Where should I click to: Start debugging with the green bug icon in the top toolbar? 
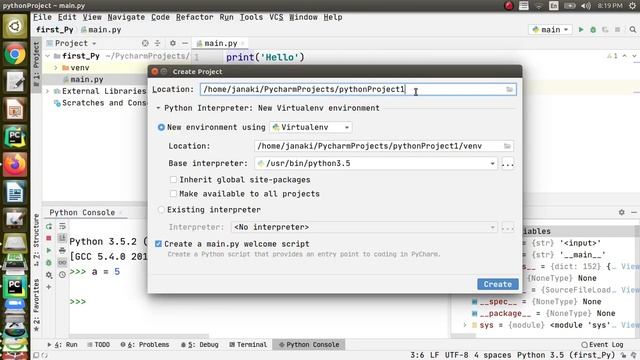(x=593, y=29)
